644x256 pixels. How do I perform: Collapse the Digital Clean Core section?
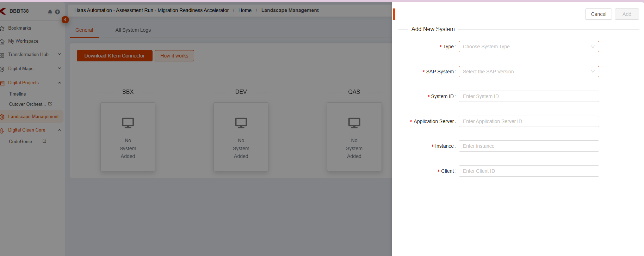60,130
